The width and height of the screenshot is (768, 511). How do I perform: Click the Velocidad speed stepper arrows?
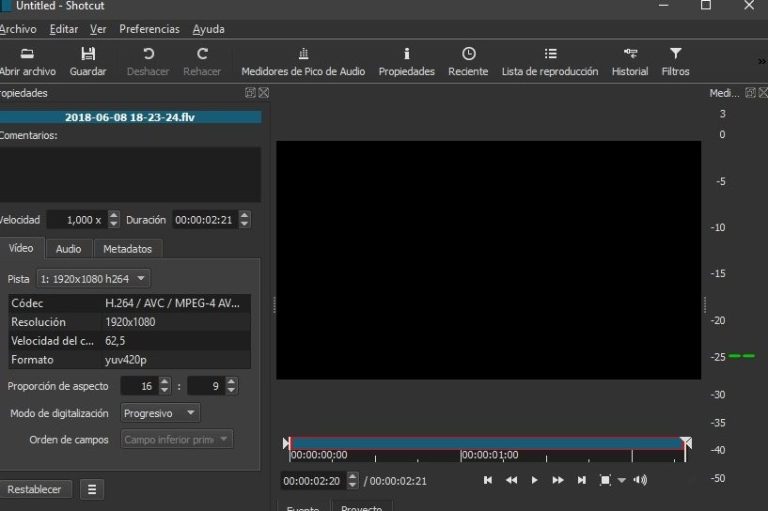pyautogui.click(x=114, y=219)
